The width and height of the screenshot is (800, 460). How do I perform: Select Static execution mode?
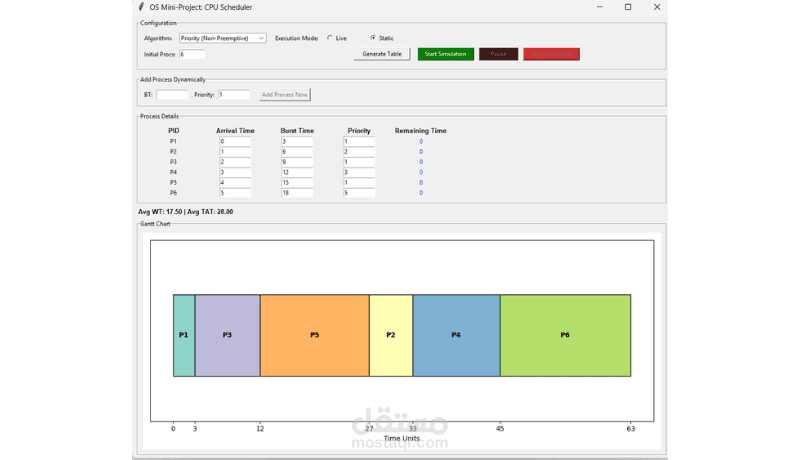click(382, 38)
